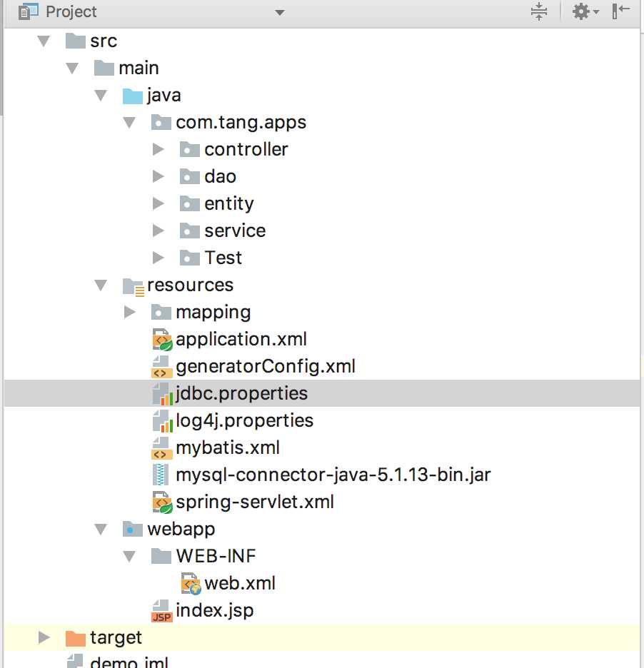Click the index.jsp JSP file icon
This screenshot has width=644, height=668.
(x=162, y=612)
